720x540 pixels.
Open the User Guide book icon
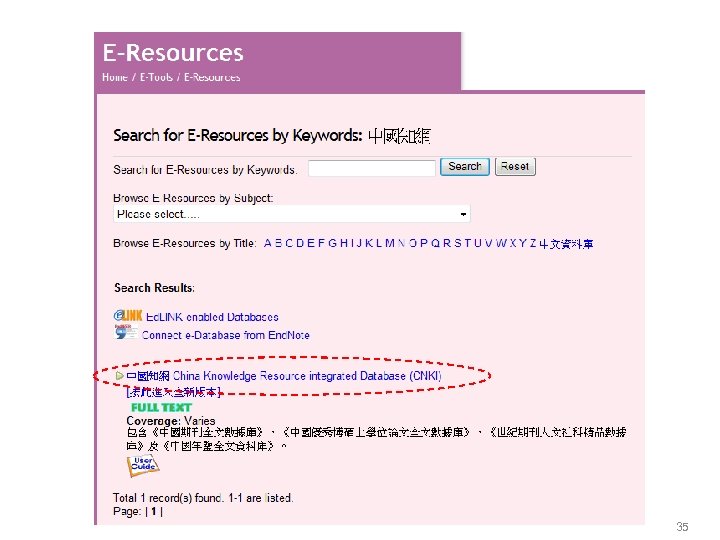click(x=143, y=466)
